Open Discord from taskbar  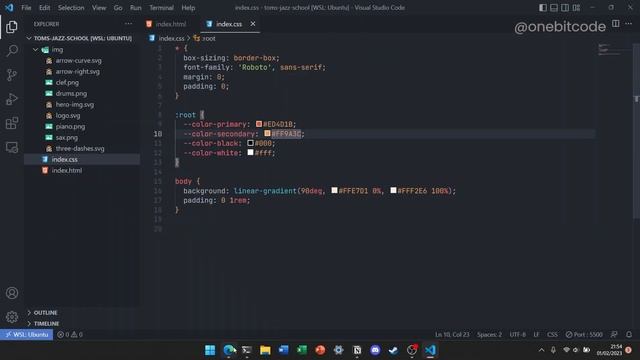(x=375, y=350)
